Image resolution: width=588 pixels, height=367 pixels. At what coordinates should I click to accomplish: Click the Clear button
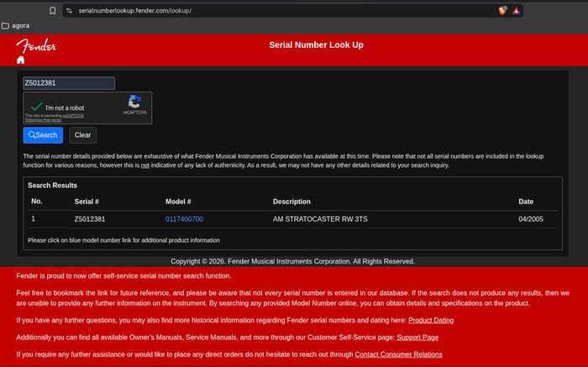82,135
